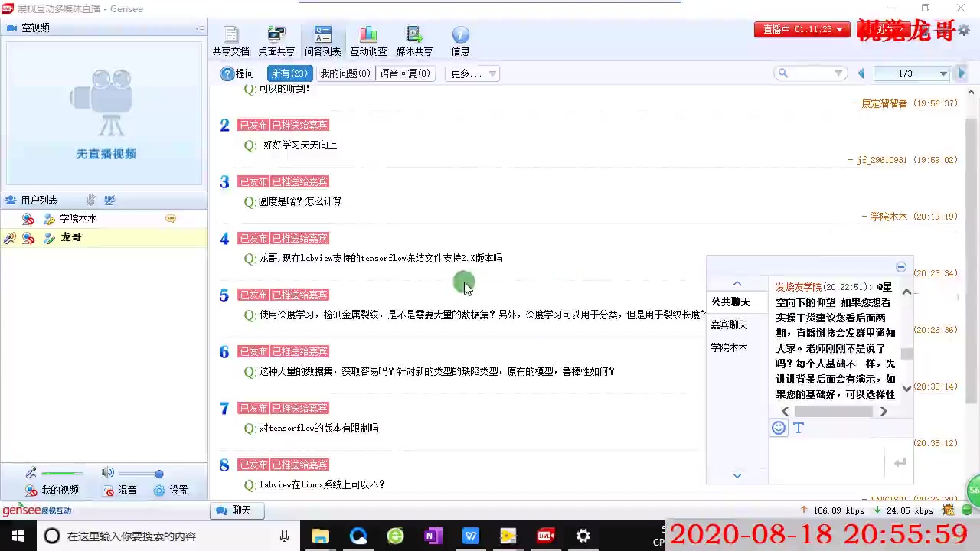Open the 互动调查 survey panel
The height and width of the screenshot is (551, 980).
tap(368, 41)
